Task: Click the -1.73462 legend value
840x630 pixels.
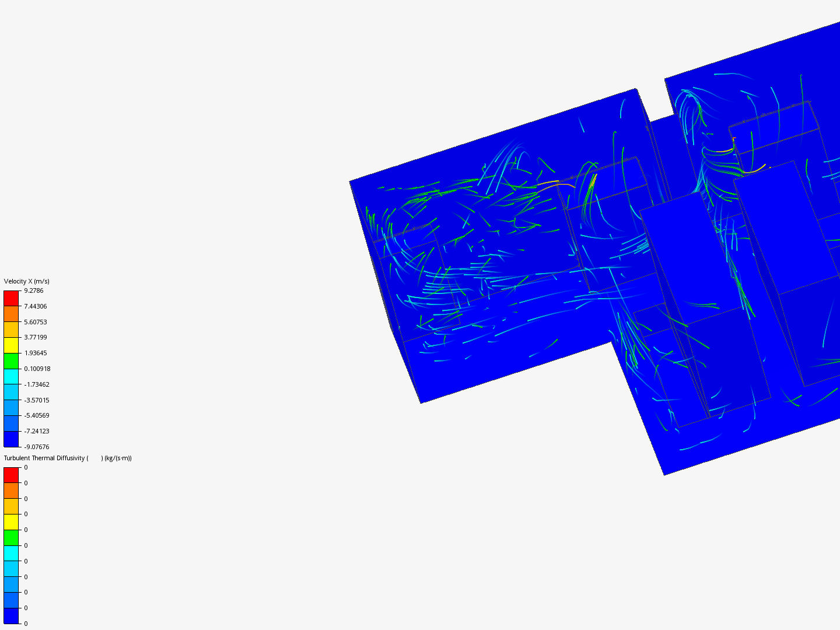Action: [37, 384]
